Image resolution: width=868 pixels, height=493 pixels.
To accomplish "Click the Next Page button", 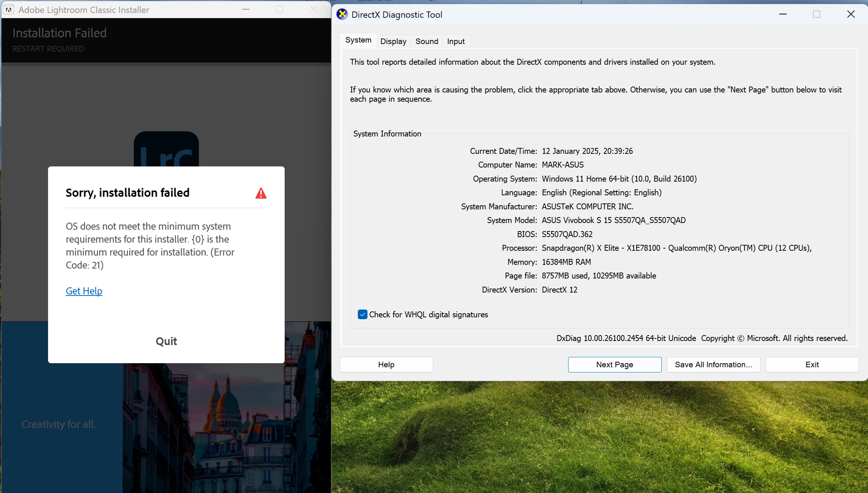I will pyautogui.click(x=614, y=365).
